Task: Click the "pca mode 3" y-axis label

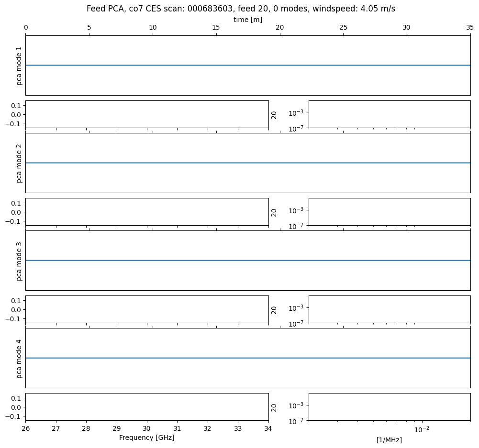Action: point(19,261)
